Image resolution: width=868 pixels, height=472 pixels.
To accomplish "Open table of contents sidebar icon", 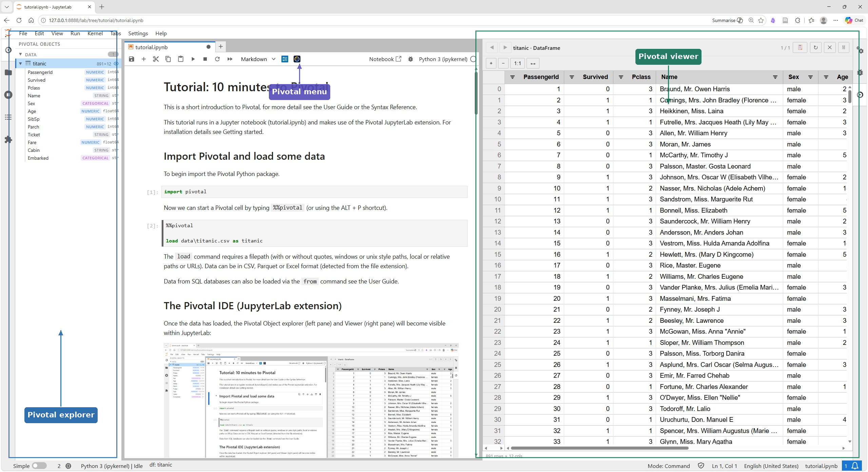I will (x=8, y=117).
